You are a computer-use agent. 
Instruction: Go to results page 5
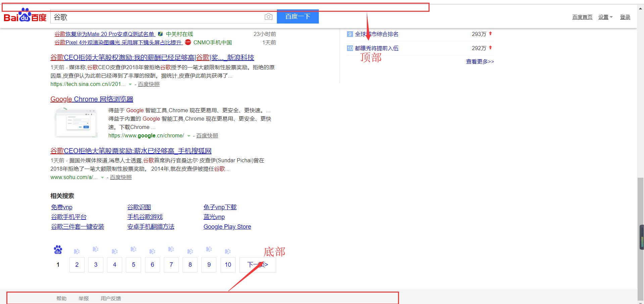coord(134,265)
